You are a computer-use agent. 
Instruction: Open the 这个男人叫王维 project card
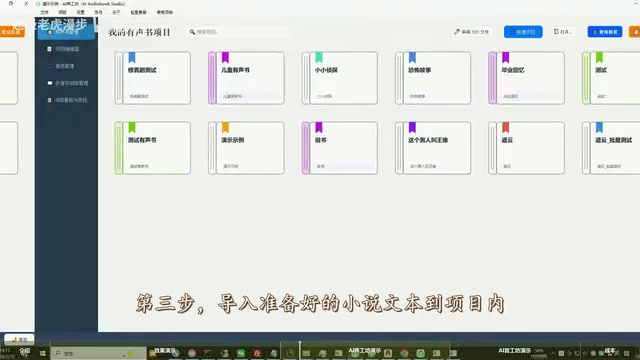(433, 148)
